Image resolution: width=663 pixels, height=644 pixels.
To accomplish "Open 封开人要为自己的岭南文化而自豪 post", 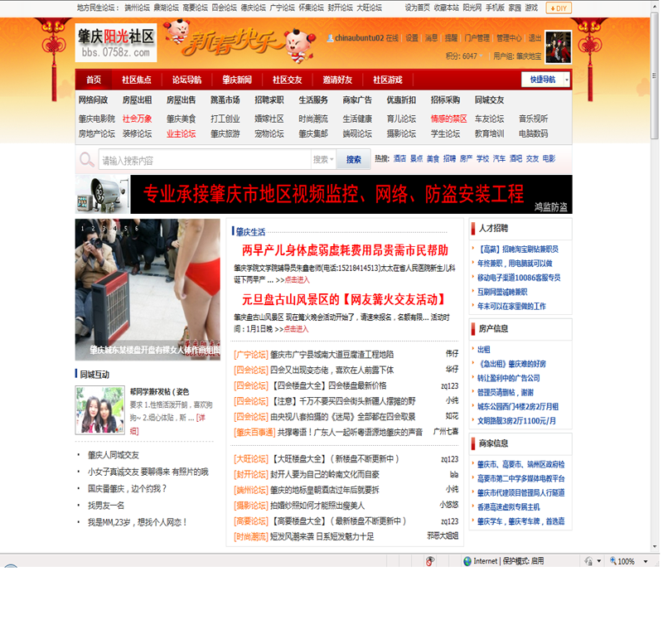I will (x=325, y=475).
